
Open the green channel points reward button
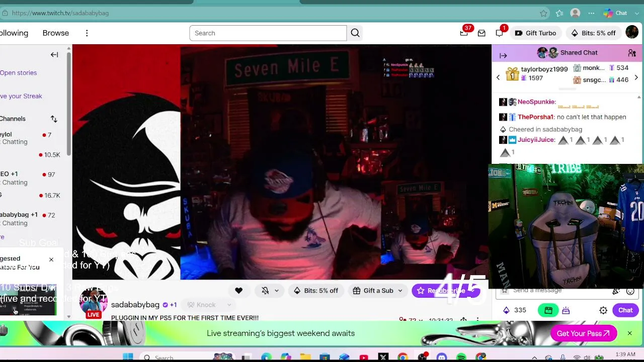pos(548,311)
